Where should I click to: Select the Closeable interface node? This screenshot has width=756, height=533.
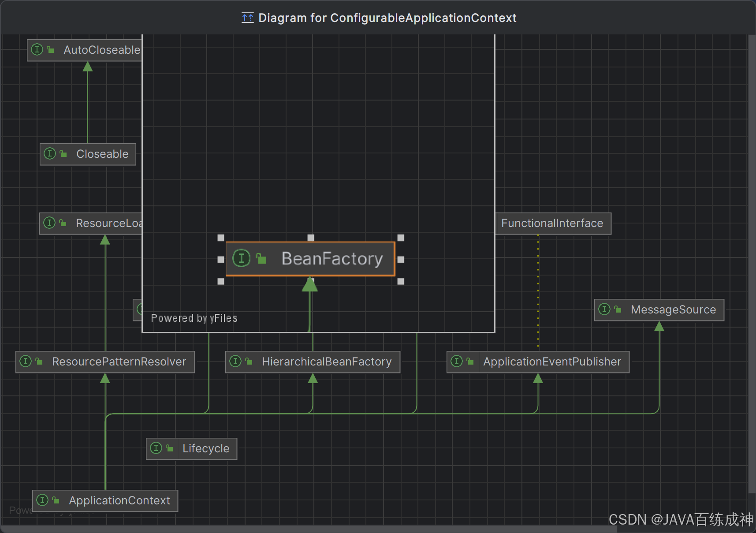point(88,154)
